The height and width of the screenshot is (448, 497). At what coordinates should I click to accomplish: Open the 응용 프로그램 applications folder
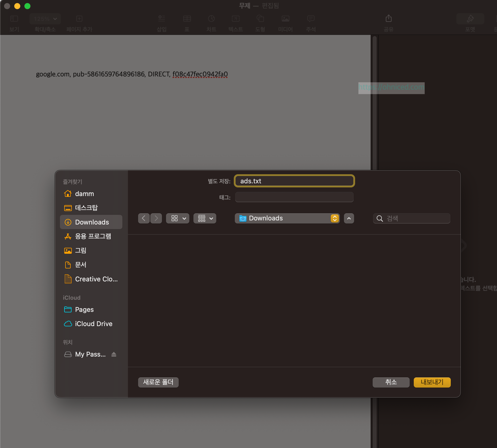coord(93,236)
